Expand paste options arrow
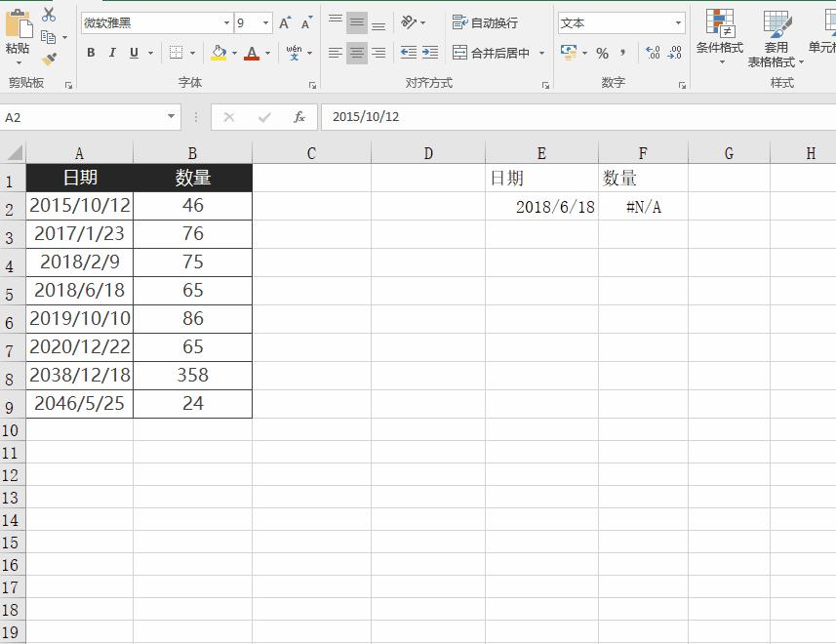 tap(19, 62)
